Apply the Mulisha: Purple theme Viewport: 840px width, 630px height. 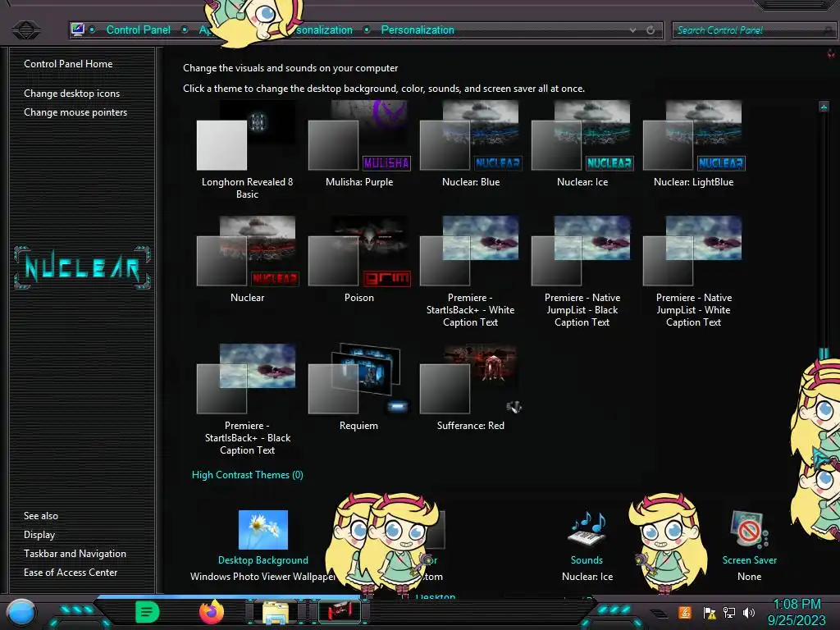point(359,144)
